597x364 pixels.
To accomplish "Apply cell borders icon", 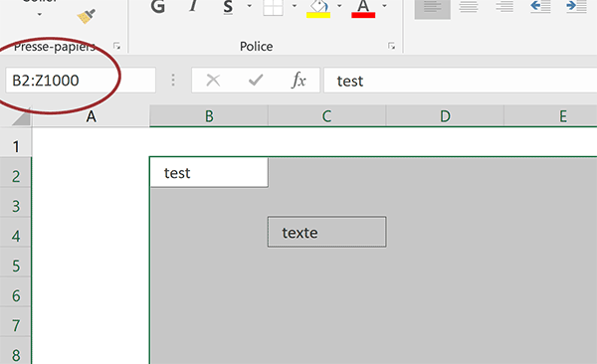I will click(273, 8).
